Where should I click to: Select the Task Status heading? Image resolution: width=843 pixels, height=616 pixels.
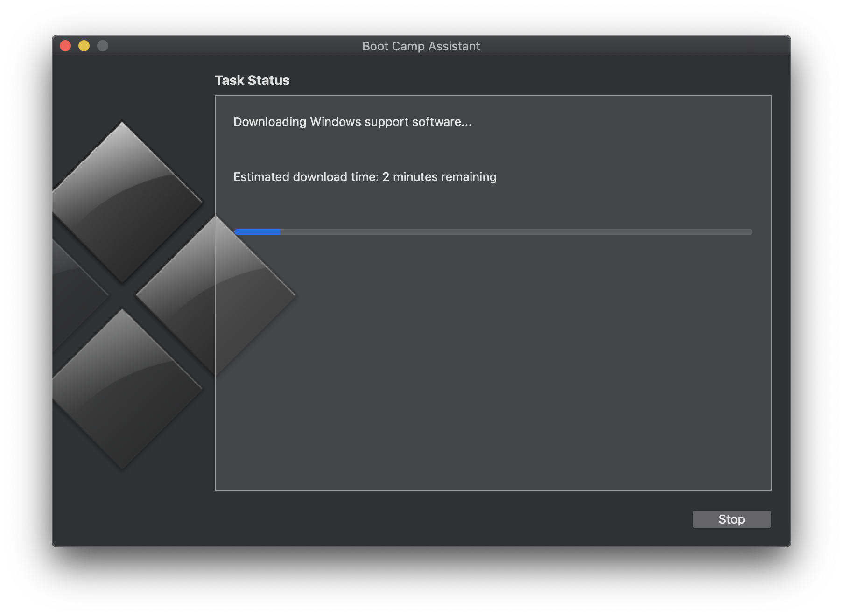252,80
